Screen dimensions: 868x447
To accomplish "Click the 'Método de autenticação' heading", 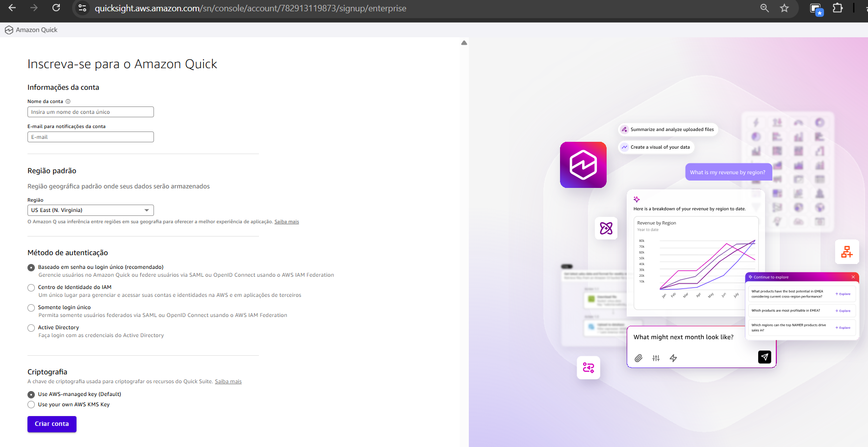I will pyautogui.click(x=68, y=253).
